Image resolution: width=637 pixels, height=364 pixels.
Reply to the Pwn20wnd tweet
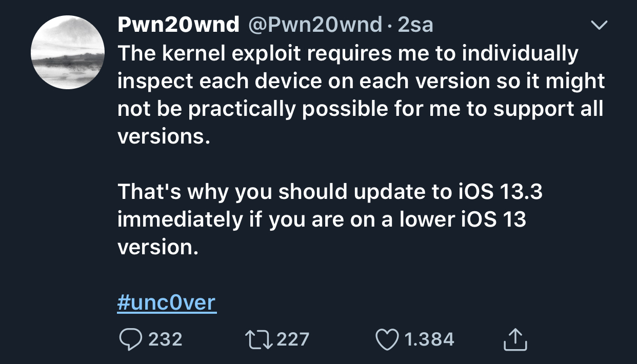pos(130,339)
